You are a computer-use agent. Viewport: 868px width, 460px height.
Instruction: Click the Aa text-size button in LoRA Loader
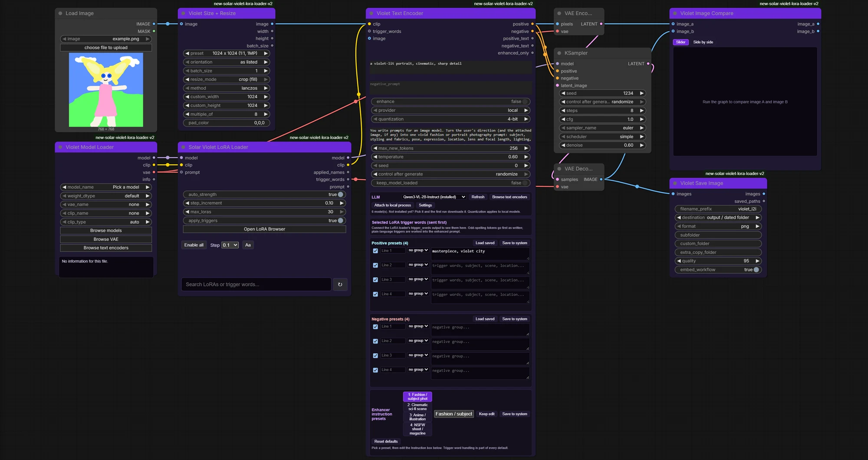pos(248,245)
